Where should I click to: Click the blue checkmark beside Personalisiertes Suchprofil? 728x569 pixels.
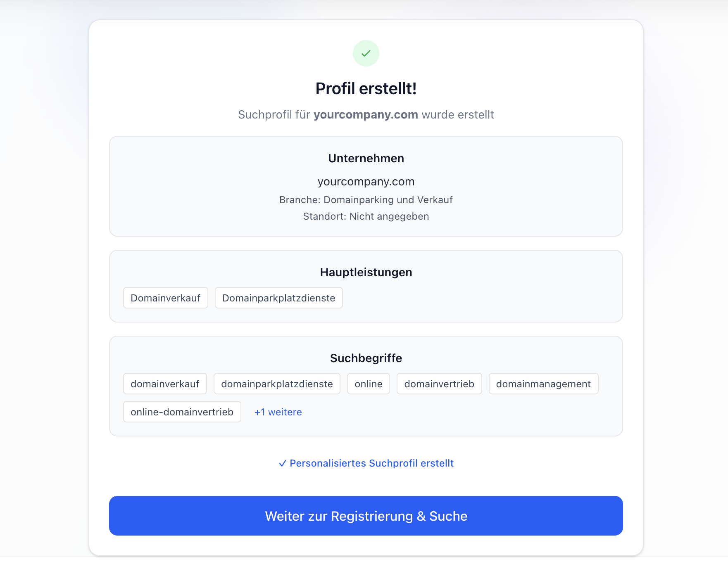(x=283, y=463)
